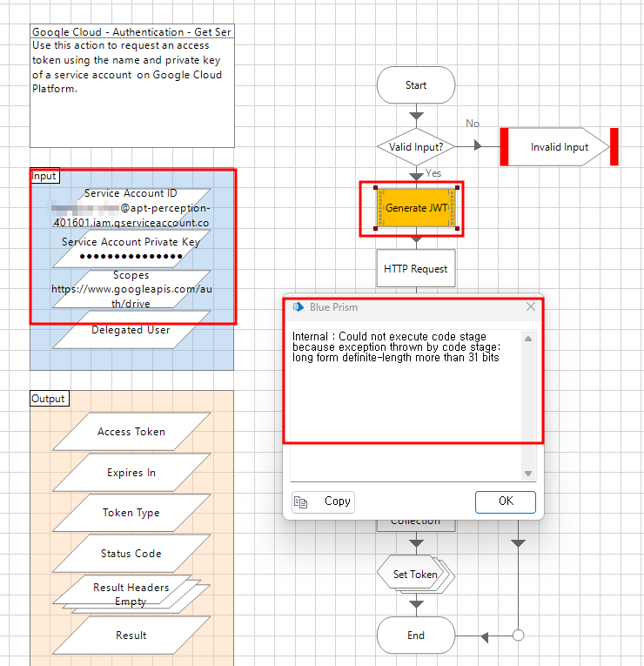Click the copy icon beside Copy
The height and width of the screenshot is (666, 644).
coord(300,502)
